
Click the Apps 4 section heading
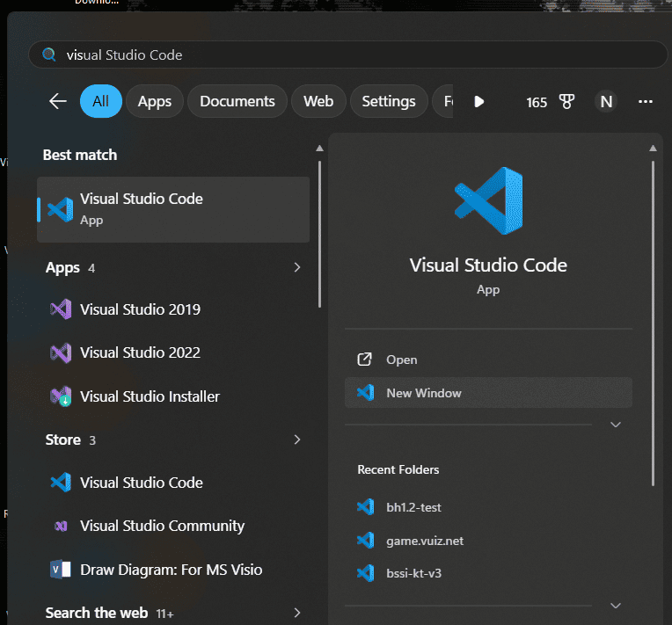click(70, 268)
